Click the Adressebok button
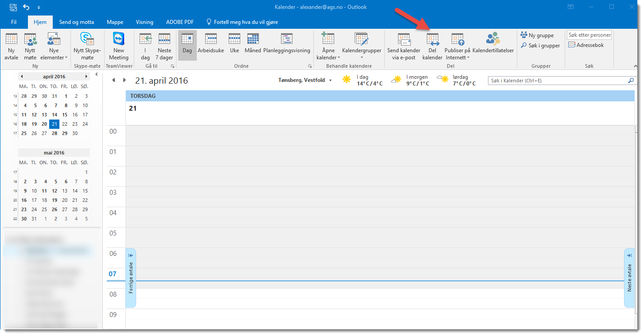 coord(586,45)
